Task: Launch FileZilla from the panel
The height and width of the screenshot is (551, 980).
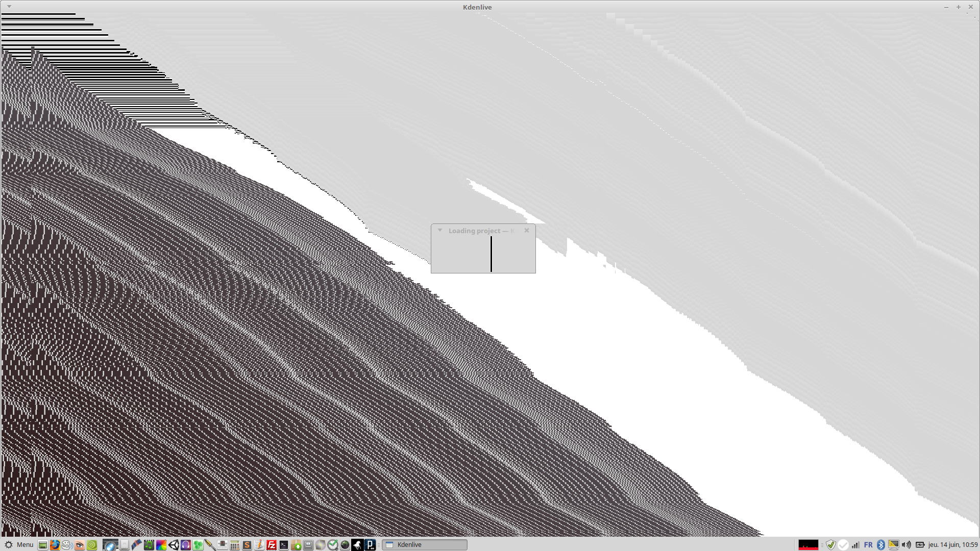Action: [x=272, y=545]
